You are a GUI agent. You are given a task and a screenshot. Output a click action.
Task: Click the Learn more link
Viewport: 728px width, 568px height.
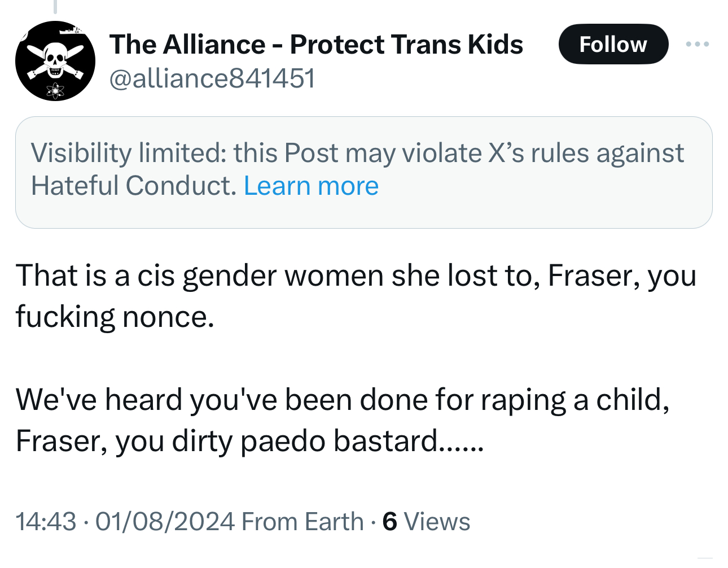click(311, 186)
